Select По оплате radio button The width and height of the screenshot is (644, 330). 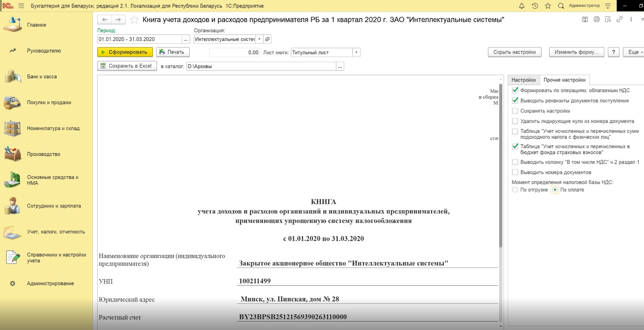(x=555, y=190)
